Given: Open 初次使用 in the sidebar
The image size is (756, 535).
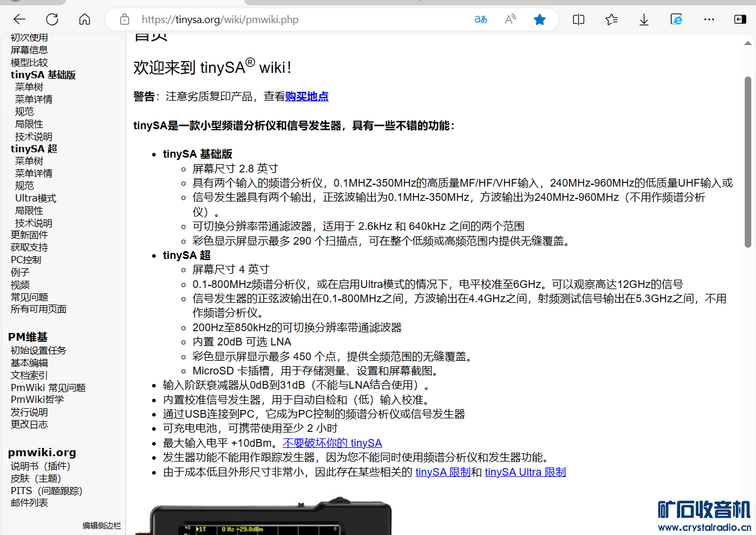Looking at the screenshot, I should pyautogui.click(x=29, y=38).
